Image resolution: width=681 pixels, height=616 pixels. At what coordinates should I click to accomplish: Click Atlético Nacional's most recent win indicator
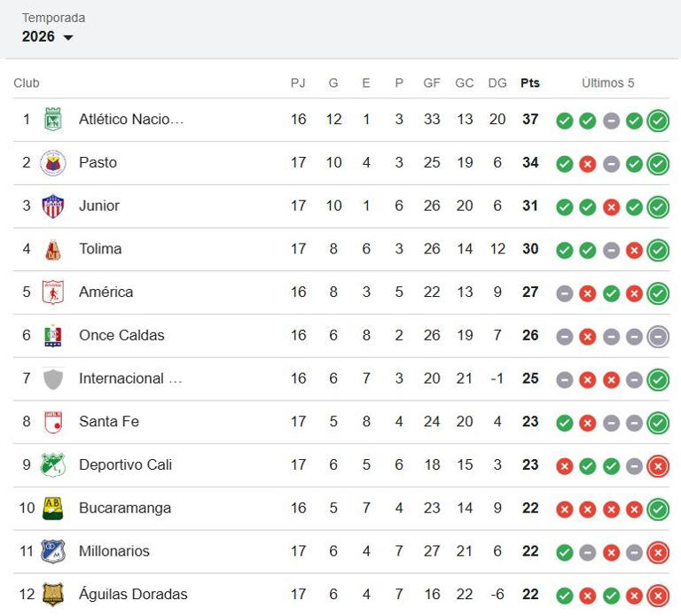click(658, 121)
